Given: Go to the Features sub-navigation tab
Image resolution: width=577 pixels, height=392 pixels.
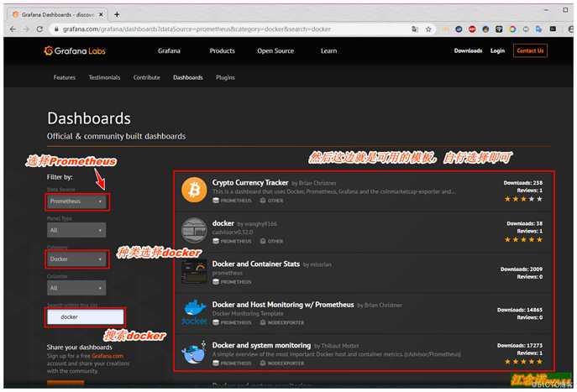Looking at the screenshot, I should 65,77.
